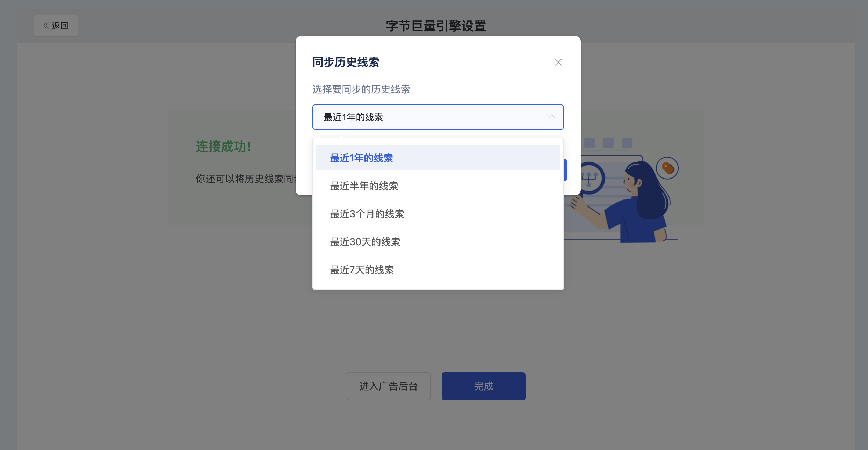Click the 返回 back button

click(56, 26)
